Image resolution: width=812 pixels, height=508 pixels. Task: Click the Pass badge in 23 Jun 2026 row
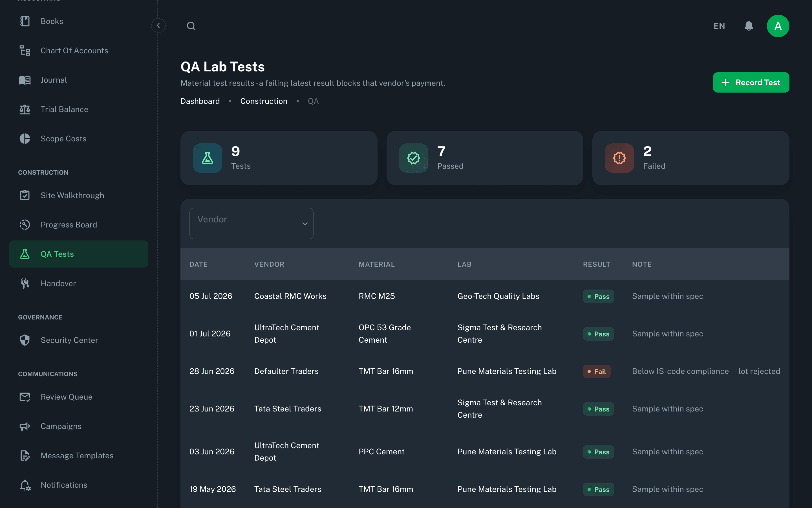tap(598, 409)
